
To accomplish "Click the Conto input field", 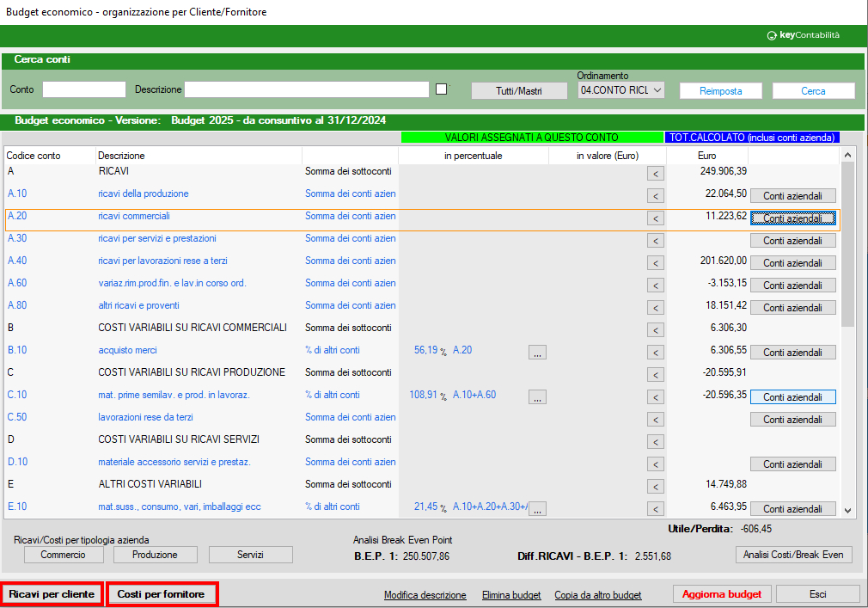I will point(84,89).
